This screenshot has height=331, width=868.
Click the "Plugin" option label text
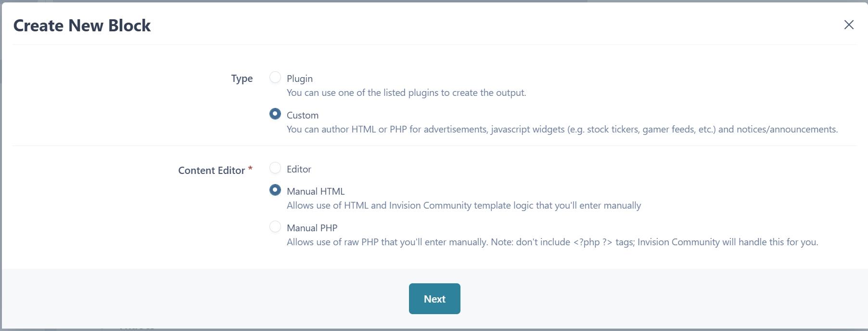(300, 79)
